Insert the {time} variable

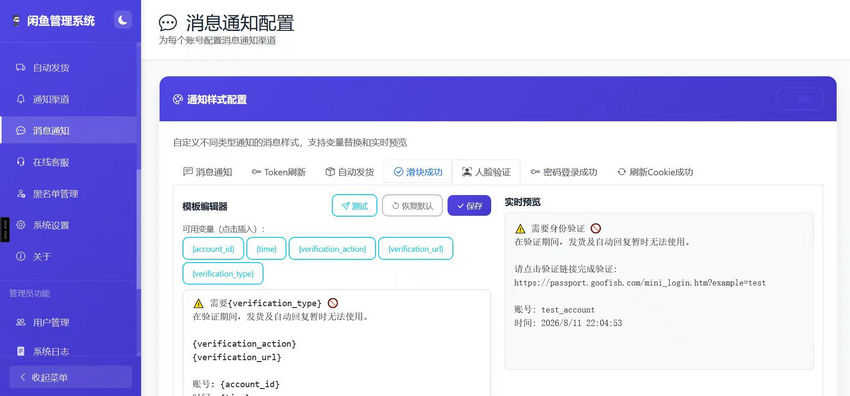coord(266,249)
